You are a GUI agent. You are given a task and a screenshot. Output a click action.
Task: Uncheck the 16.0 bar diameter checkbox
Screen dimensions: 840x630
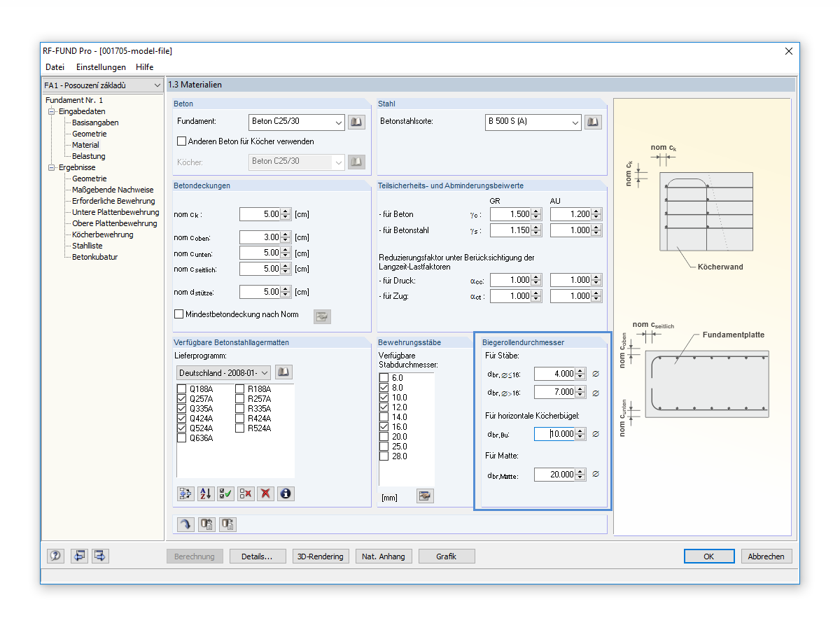point(384,427)
